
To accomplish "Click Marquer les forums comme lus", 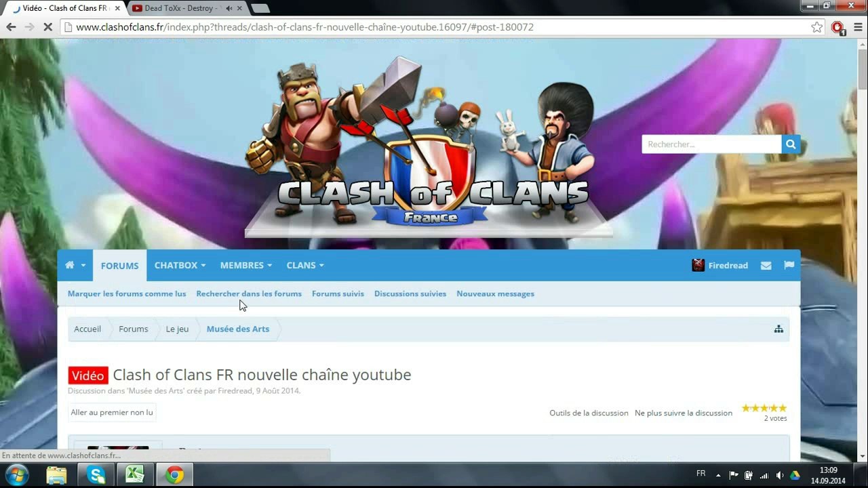I will point(127,293).
